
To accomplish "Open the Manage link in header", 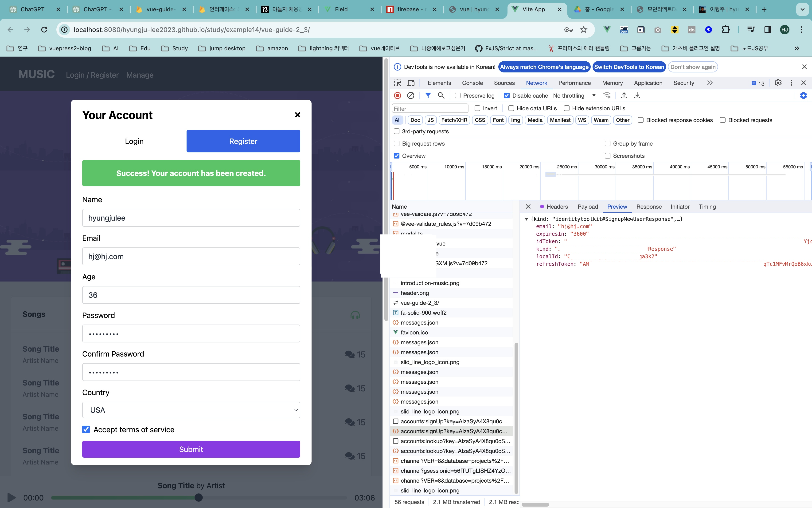I will coord(140,75).
